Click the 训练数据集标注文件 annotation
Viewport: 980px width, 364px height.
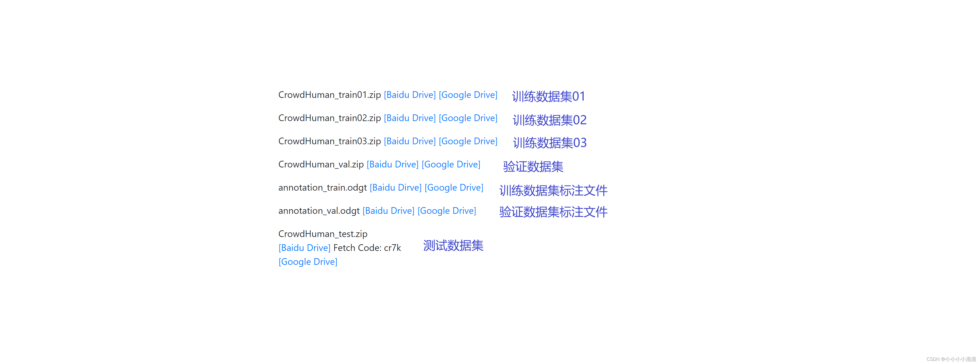[x=554, y=191]
